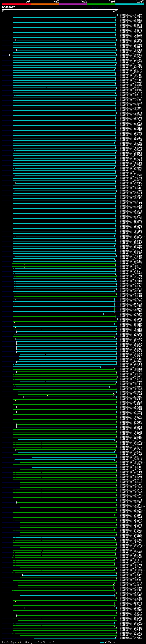Select hit UniRef100_A7E994

[x=131, y=276]
